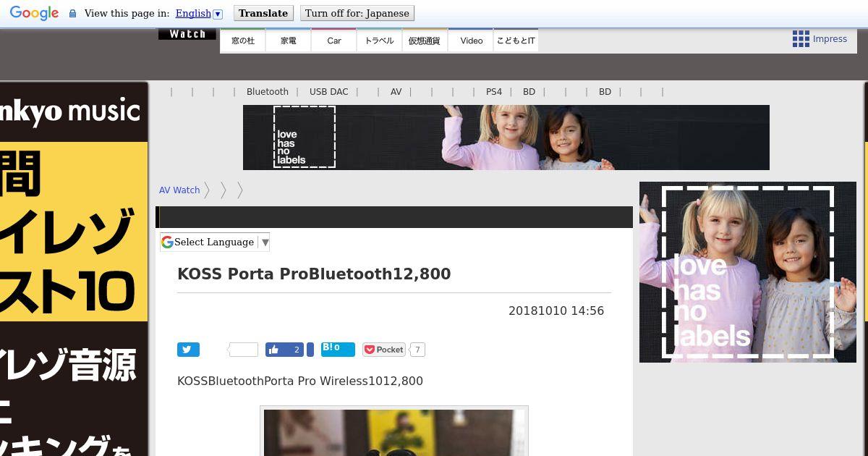Click the Google G icon in language widget

[167, 242]
